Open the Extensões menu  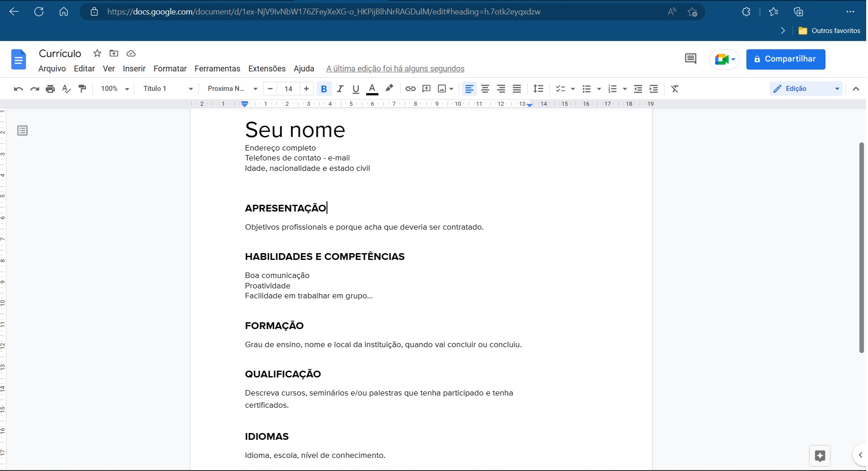[x=267, y=69]
